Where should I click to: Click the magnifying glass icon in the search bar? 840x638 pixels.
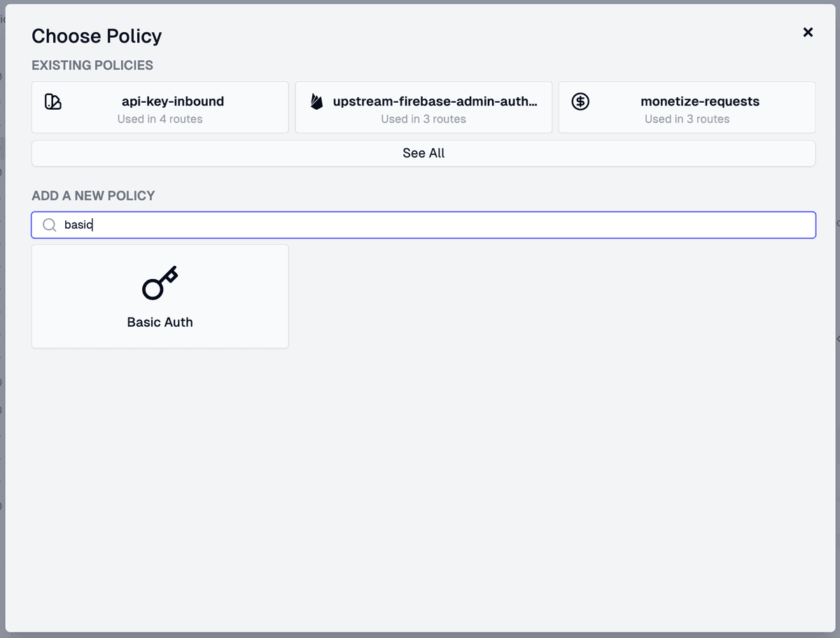49,225
